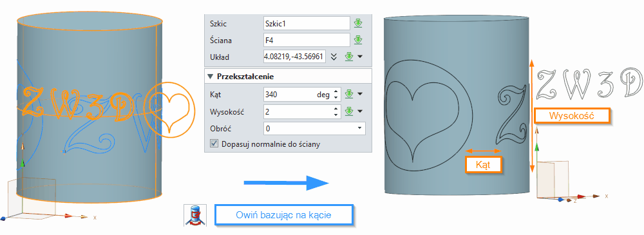
Task: Click the Obróć label text
Action: (220, 128)
